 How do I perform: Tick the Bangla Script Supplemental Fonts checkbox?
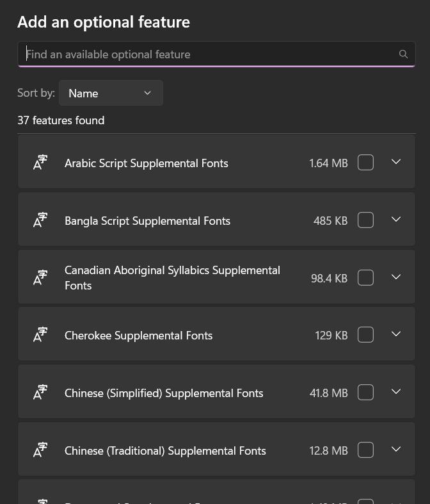[365, 220]
